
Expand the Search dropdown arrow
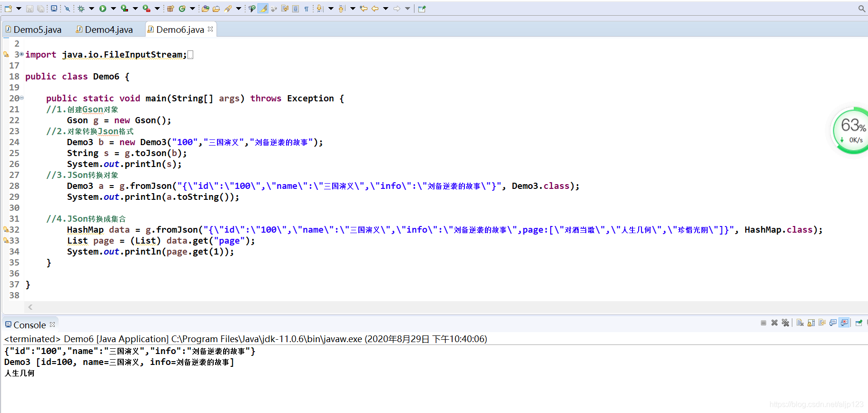238,9
